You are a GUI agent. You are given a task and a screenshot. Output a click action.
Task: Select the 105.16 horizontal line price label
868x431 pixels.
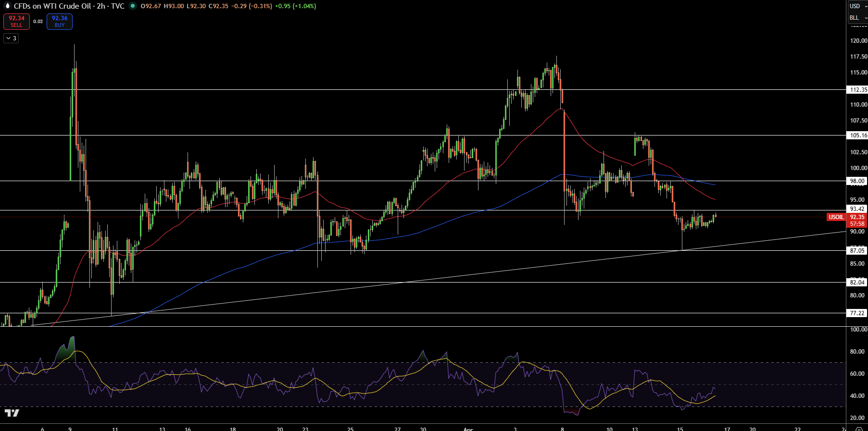[x=857, y=135]
